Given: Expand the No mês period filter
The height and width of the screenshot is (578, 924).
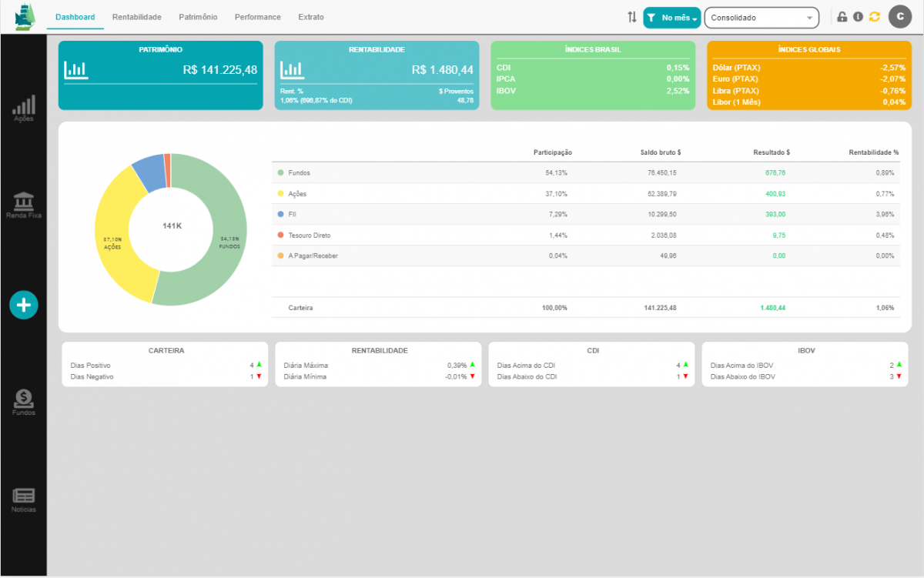Looking at the screenshot, I should (672, 18).
